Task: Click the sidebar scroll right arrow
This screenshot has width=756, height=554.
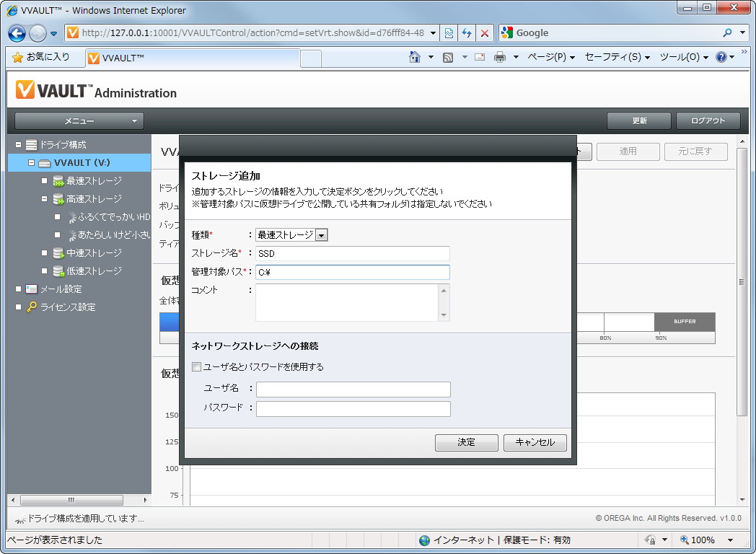Action: coord(145,500)
